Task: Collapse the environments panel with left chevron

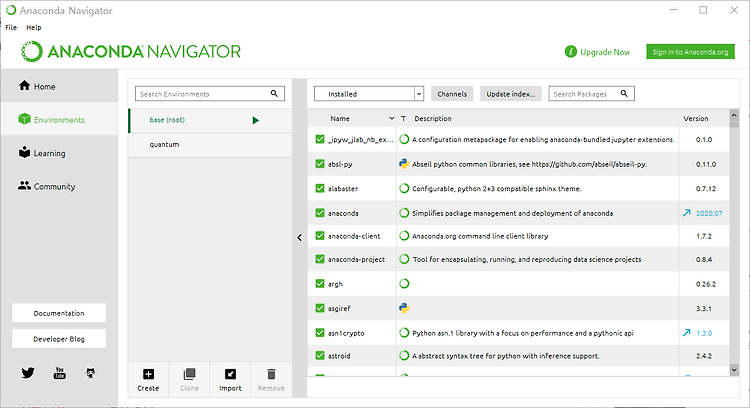Action: point(299,237)
